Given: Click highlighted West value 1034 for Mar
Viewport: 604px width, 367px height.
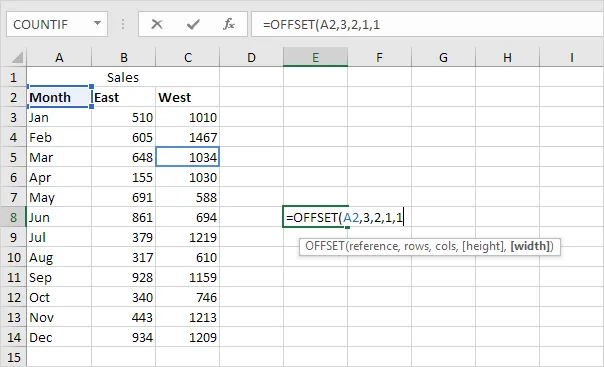Looking at the screenshot, I should [188, 157].
